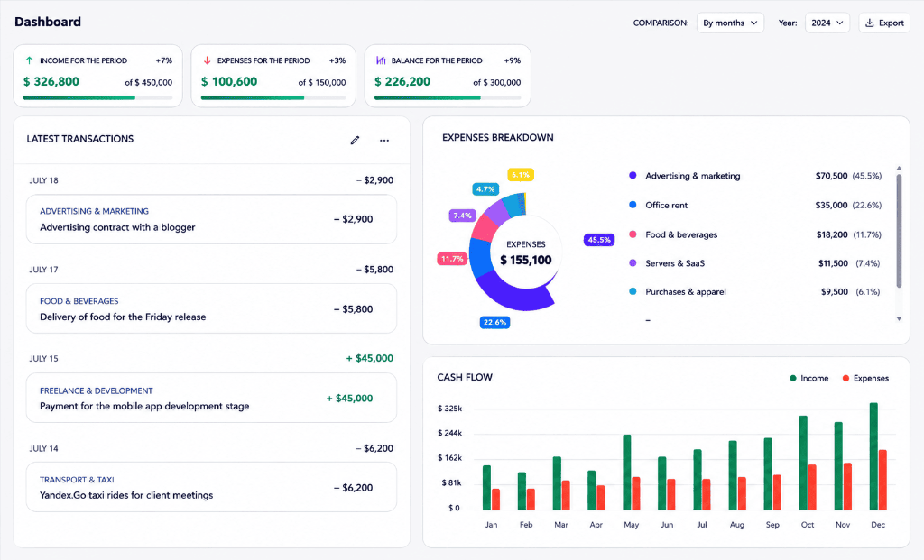Viewport: 924px width, 560px height.
Task: Click the 6.1% donut chart label
Action: pos(521,174)
